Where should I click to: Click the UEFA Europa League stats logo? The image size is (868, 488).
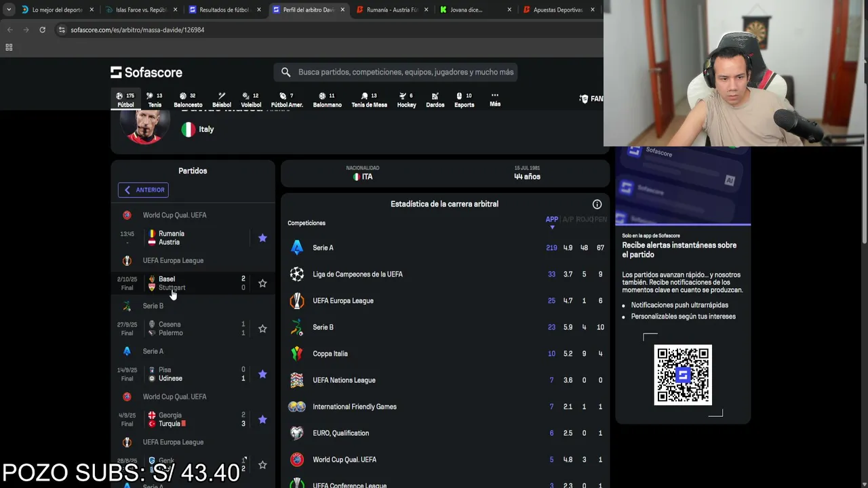point(297,300)
